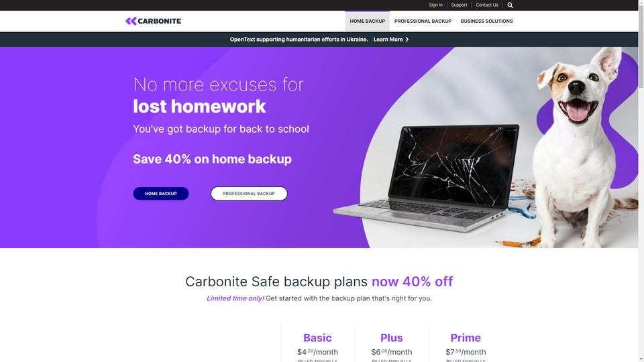Open the Professional Backup menu item

(423, 21)
